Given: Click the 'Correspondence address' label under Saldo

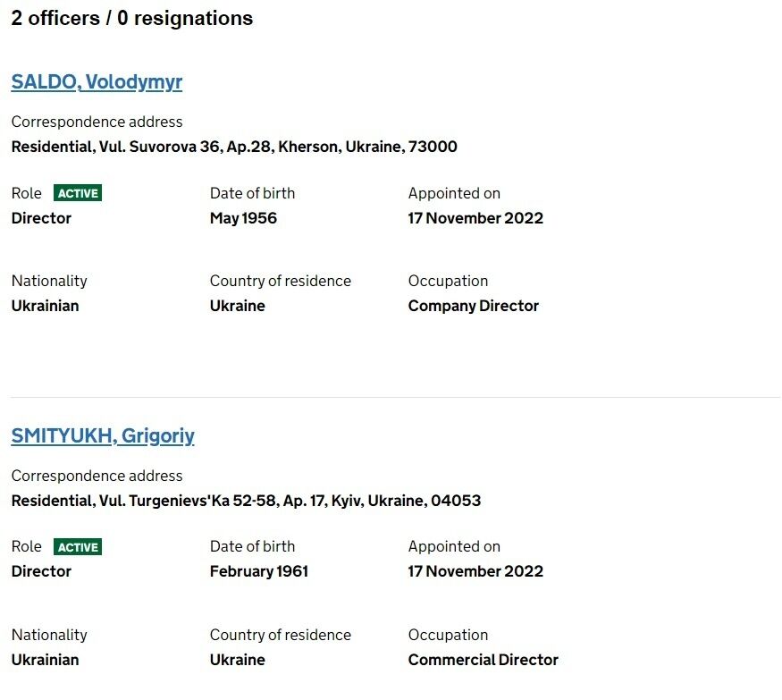Looking at the screenshot, I should tap(97, 122).
